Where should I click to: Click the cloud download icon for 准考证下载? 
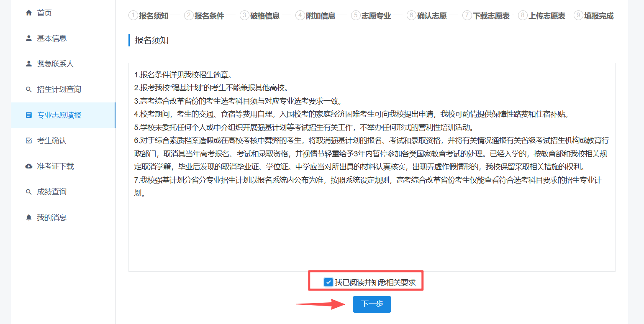point(29,166)
